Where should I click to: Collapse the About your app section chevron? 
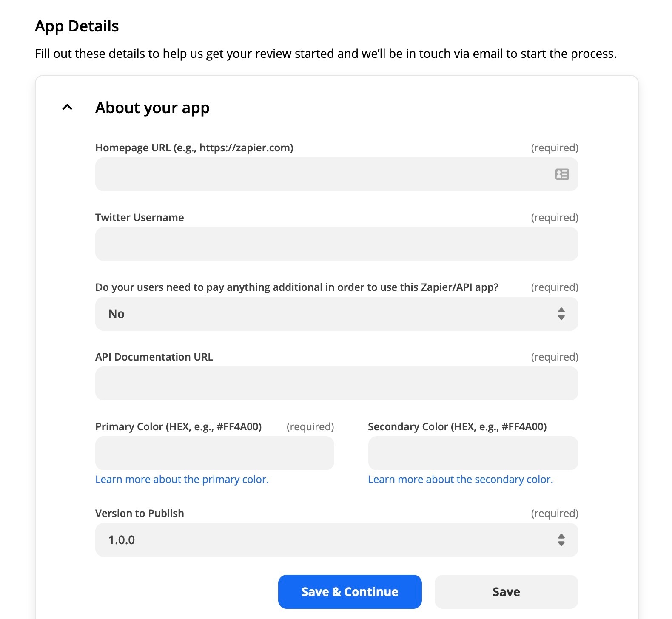click(x=67, y=108)
